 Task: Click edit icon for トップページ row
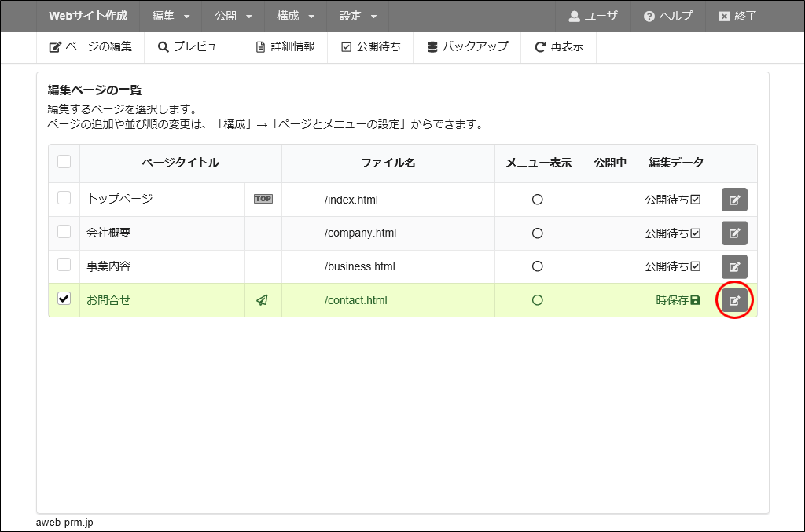pyautogui.click(x=734, y=200)
